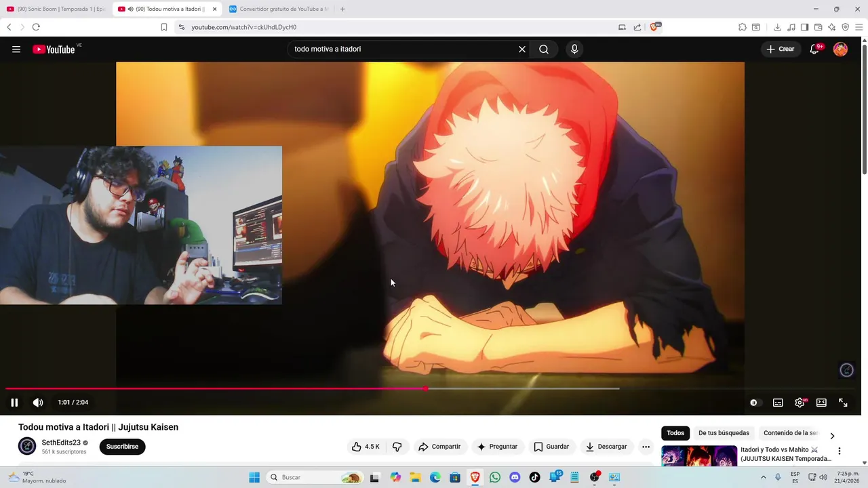
Task: Open the browser main hamburger menu
Action: click(859, 27)
